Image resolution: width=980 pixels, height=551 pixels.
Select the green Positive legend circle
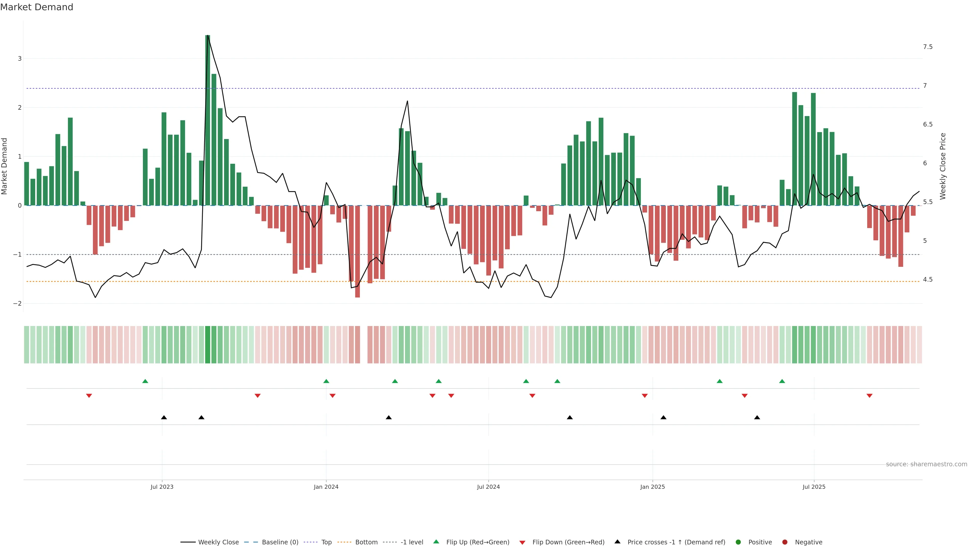pyautogui.click(x=738, y=542)
